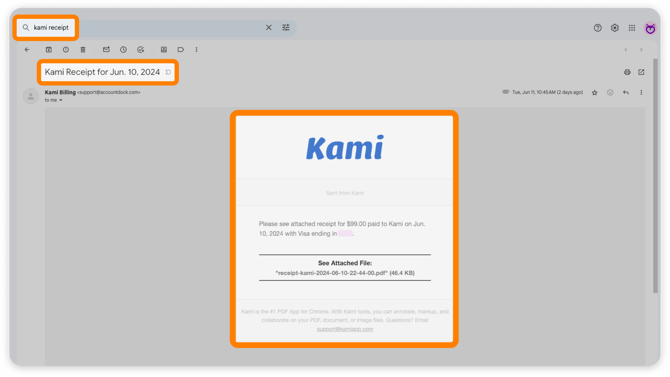
Task: Delete the email with trash icon
Action: pyautogui.click(x=83, y=50)
